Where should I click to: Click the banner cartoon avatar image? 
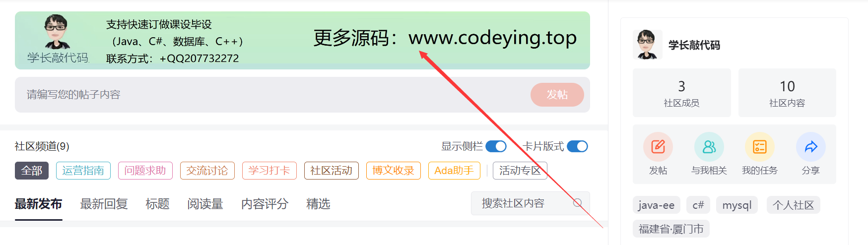pyautogui.click(x=57, y=32)
